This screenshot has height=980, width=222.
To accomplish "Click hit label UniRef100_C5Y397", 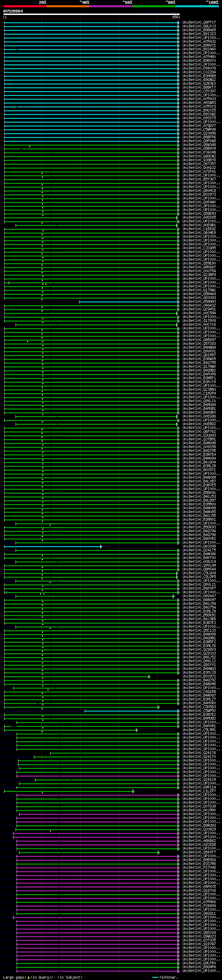I will click(x=199, y=91).
